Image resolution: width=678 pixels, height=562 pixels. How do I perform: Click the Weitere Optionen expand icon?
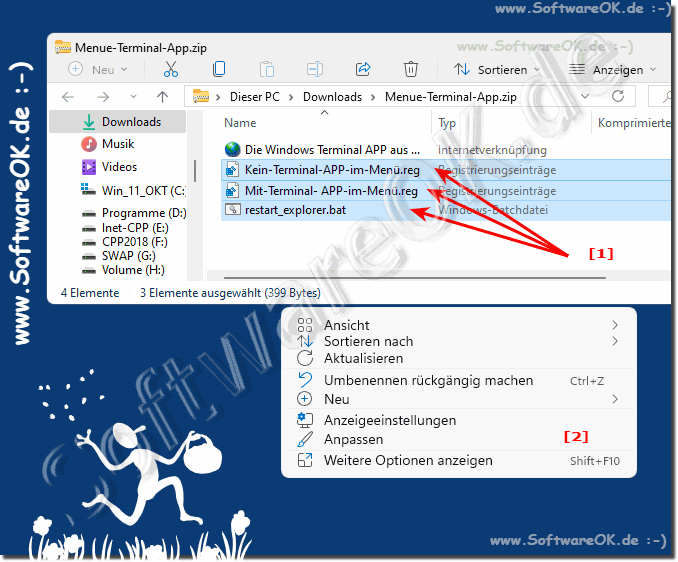pyautogui.click(x=305, y=460)
